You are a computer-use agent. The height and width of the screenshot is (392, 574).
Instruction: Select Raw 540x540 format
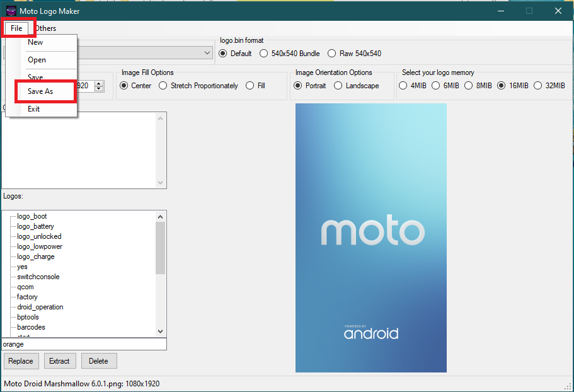[x=354, y=54]
